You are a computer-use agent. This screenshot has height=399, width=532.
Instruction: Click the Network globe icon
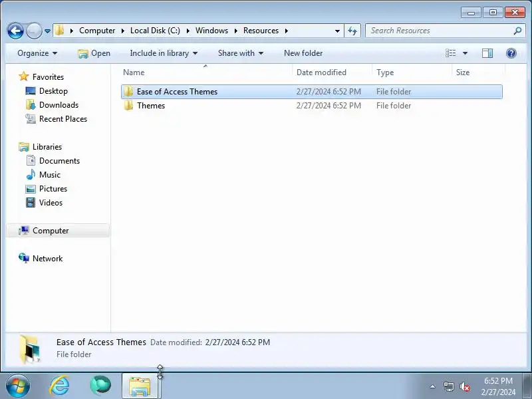[x=24, y=258]
